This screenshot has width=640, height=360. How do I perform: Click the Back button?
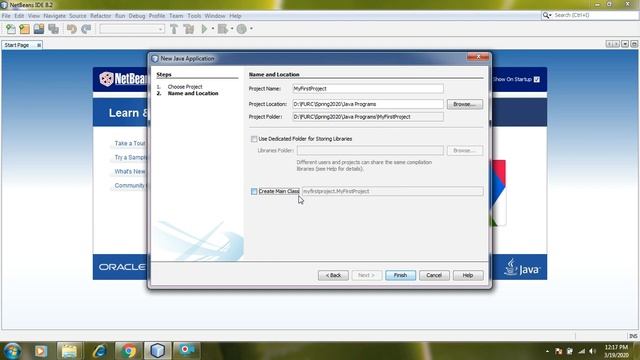pos(333,276)
